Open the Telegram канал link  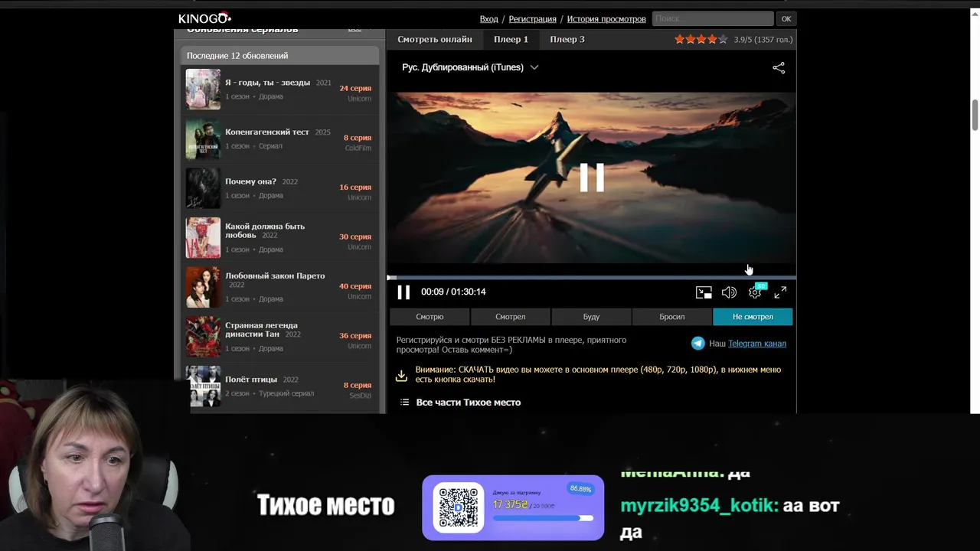tap(757, 344)
